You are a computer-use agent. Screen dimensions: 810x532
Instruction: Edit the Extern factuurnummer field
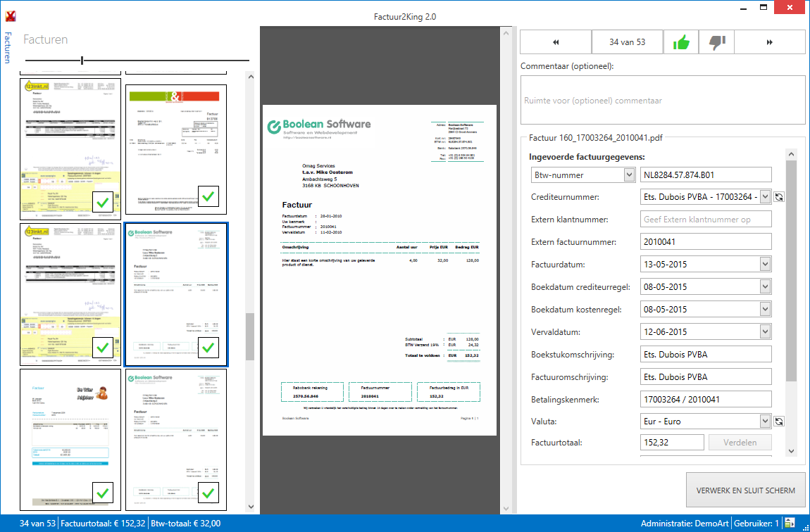[706, 241]
